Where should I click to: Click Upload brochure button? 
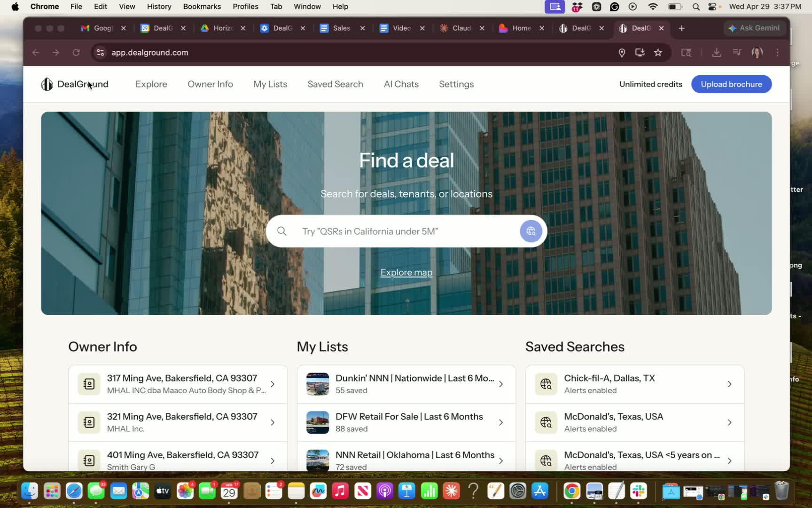coord(731,84)
